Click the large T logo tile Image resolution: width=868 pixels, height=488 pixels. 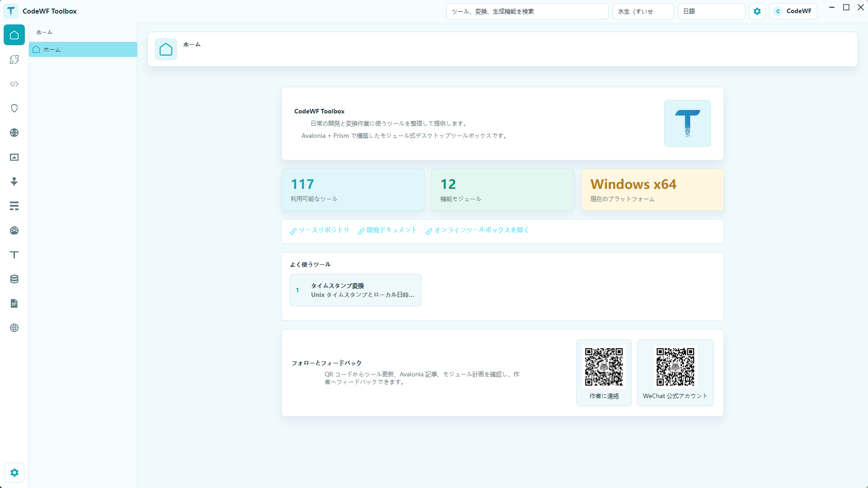[x=687, y=123]
